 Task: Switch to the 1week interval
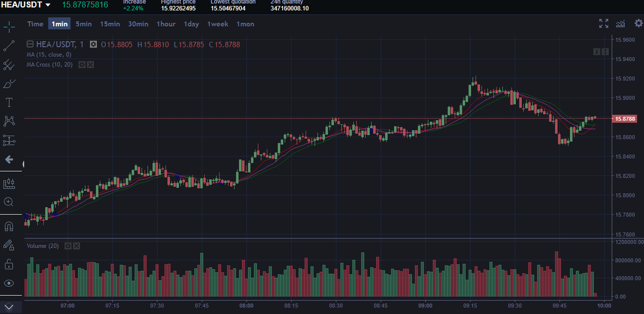click(x=218, y=24)
